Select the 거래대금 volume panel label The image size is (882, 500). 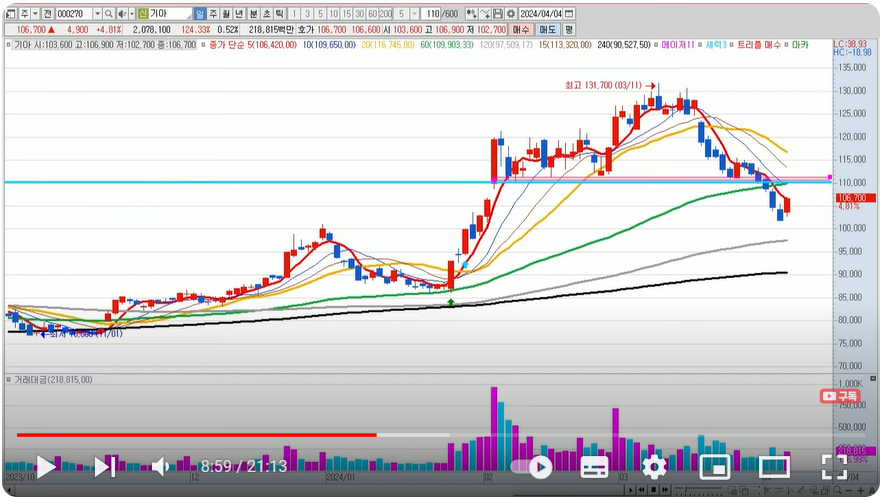[x=52, y=380]
